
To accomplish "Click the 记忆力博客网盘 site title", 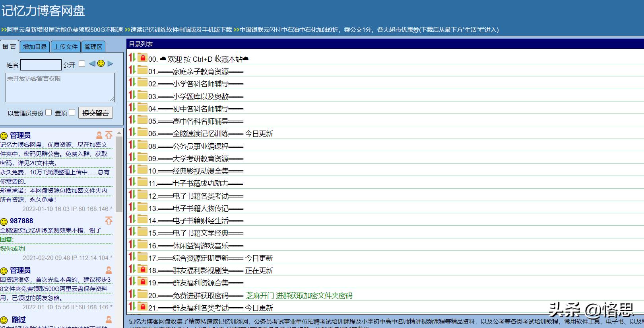I will 43,11.
